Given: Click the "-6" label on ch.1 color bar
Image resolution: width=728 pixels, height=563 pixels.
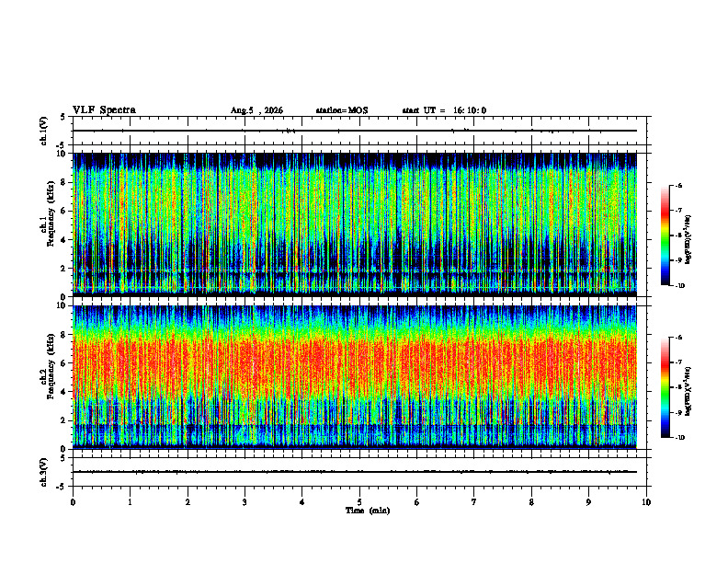Looking at the screenshot, I should pos(678,185).
